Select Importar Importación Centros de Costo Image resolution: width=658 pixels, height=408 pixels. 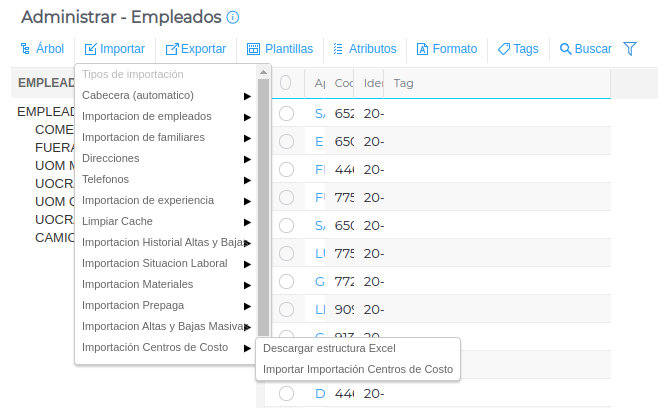pos(357,369)
